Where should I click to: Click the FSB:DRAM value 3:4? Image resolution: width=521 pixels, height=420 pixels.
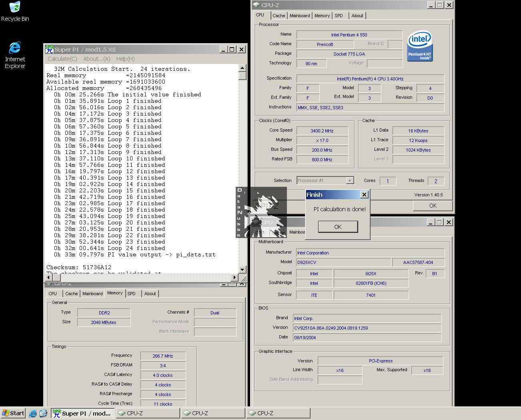click(x=163, y=366)
